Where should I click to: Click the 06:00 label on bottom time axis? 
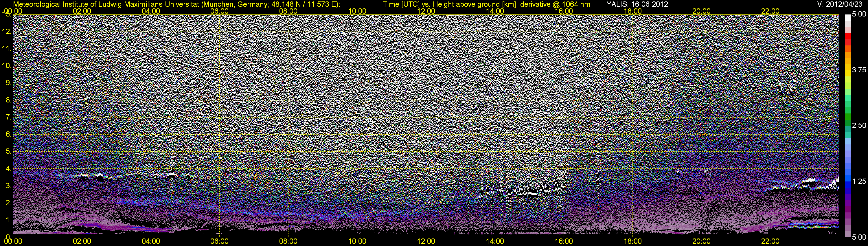click(x=219, y=242)
